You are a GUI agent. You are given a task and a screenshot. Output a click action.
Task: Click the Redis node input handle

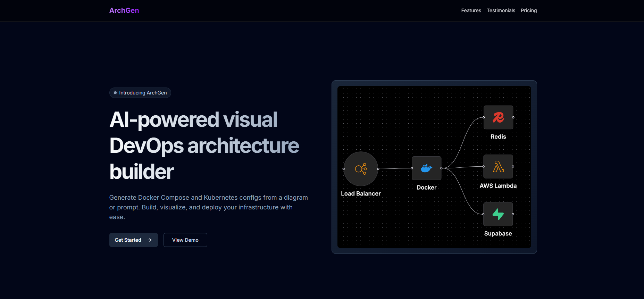point(484,117)
